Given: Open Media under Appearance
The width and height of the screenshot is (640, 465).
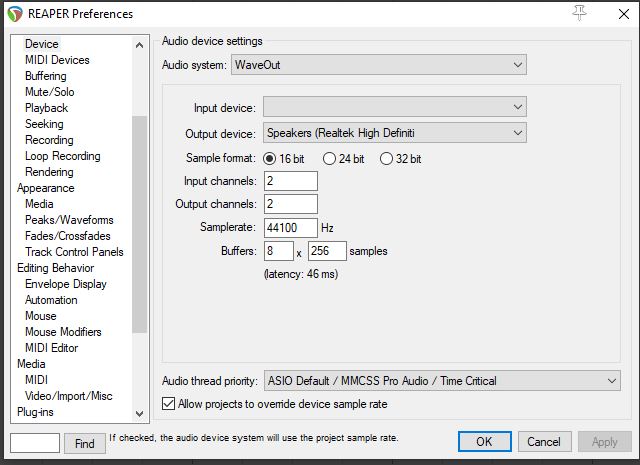Looking at the screenshot, I should pyautogui.click(x=39, y=204).
